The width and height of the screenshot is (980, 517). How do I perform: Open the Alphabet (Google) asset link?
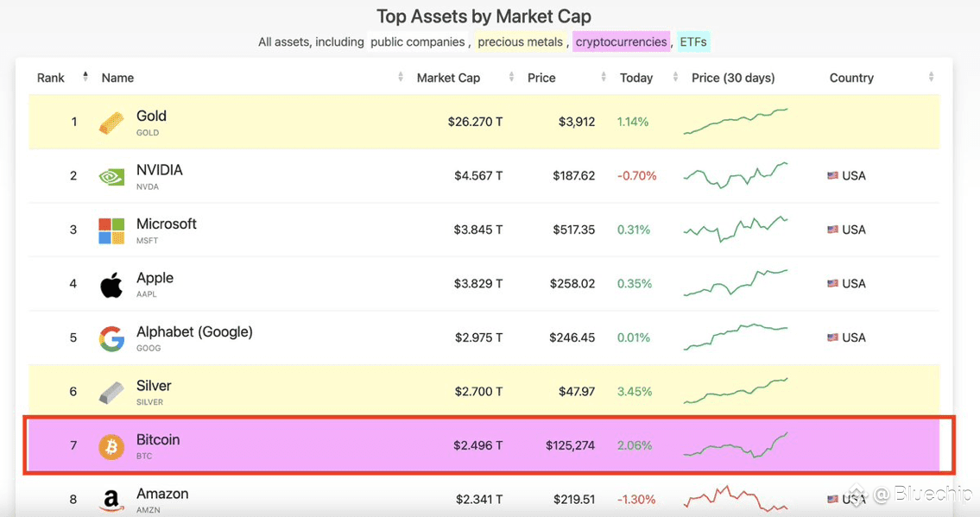tap(194, 331)
